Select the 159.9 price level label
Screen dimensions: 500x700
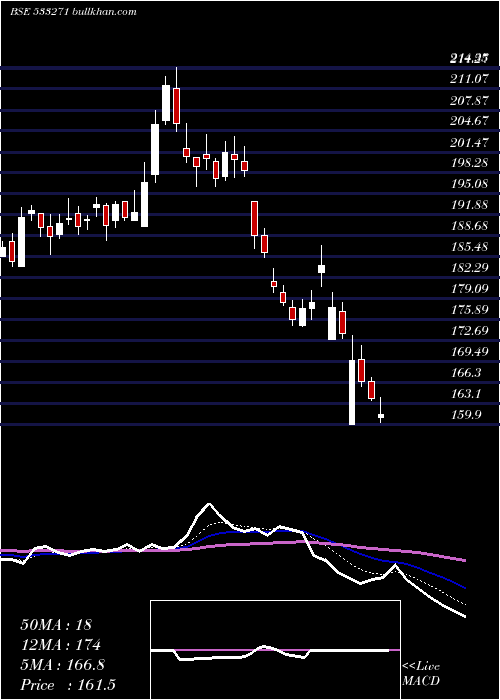466,414
